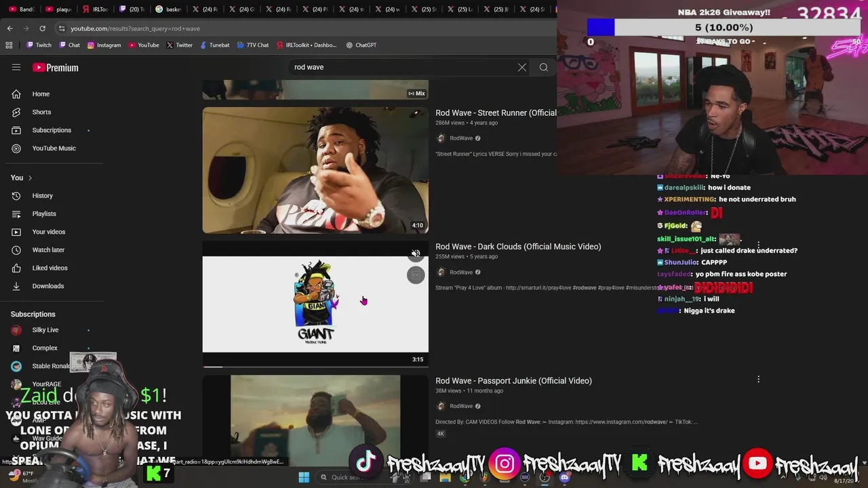Viewport: 868px width, 488px height.
Task: Open RodWave channel under Passport Junkie
Action: [x=461, y=406]
